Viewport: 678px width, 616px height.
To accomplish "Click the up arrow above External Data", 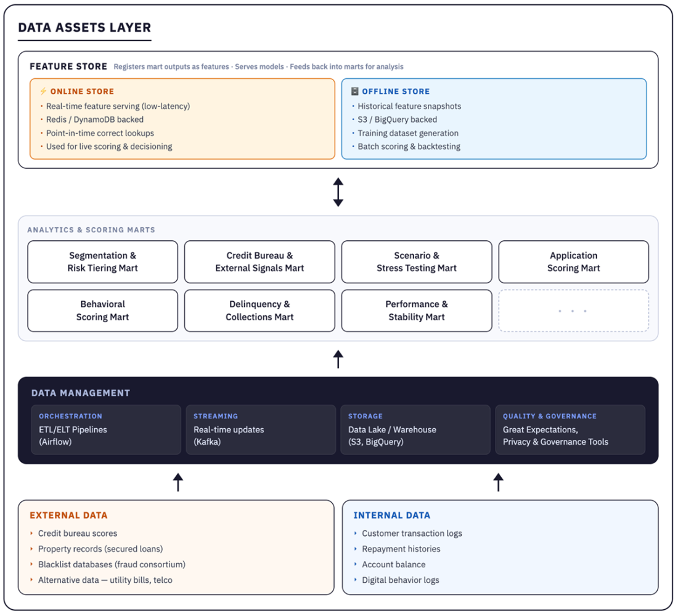I will 178,482.
